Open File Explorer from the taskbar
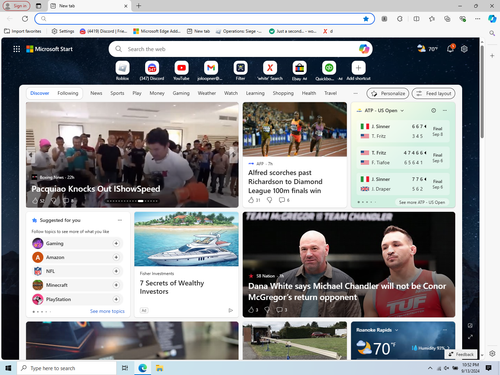 [160, 368]
